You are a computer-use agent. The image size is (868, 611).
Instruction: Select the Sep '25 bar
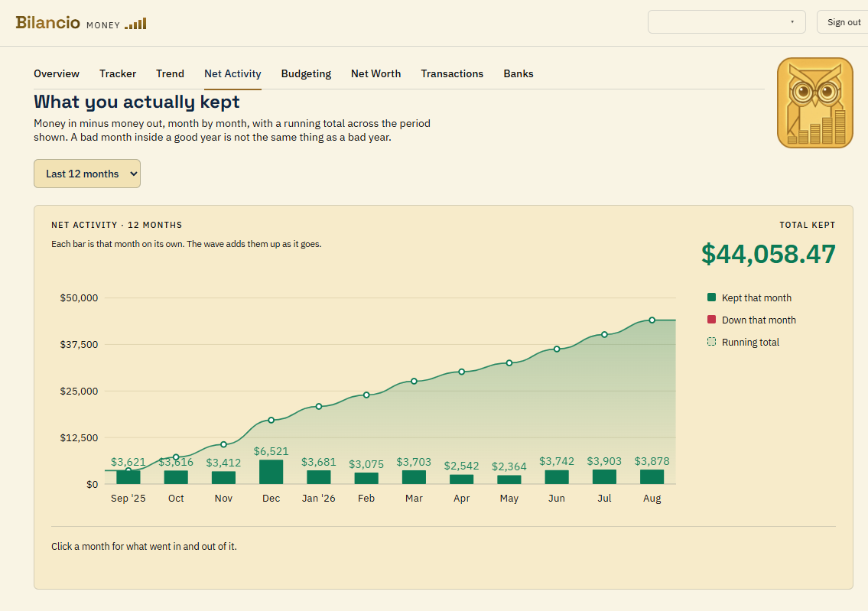(128, 477)
